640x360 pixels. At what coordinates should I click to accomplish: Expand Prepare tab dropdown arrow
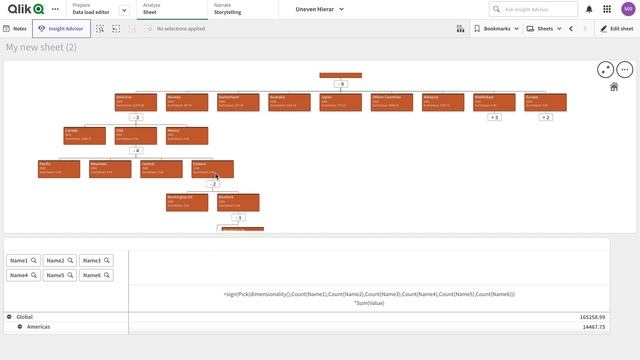124,10
